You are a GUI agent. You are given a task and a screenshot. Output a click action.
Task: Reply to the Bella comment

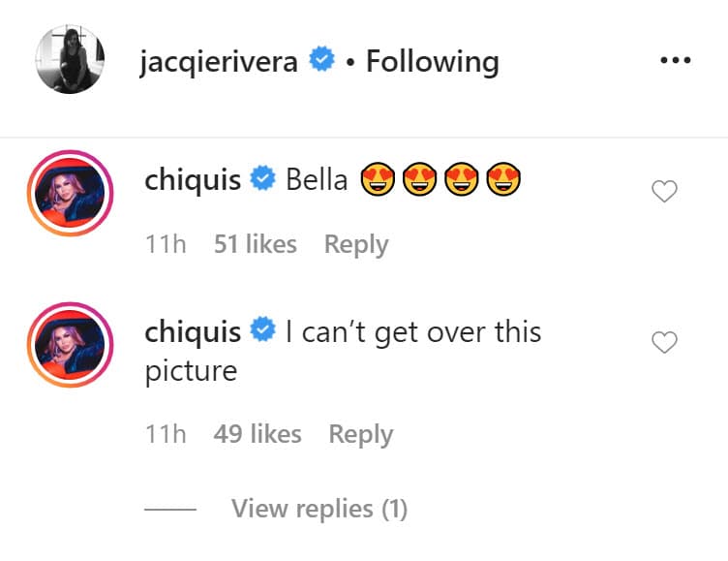click(x=356, y=245)
